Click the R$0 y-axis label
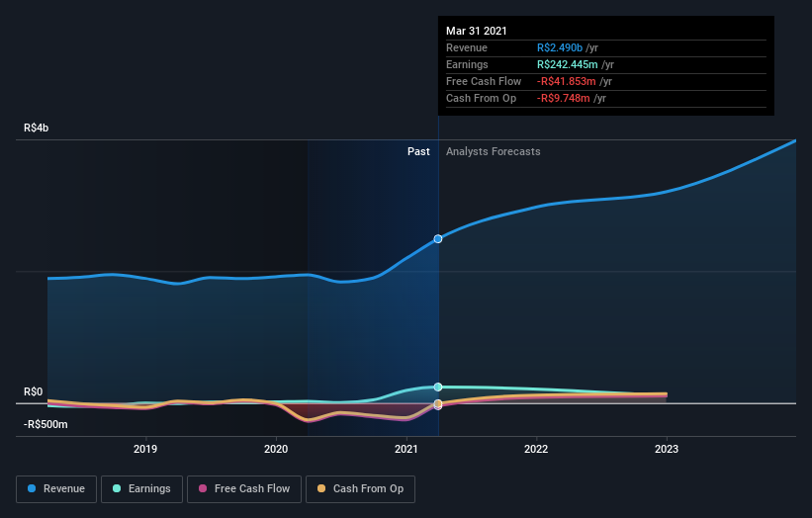Image resolution: width=812 pixels, height=518 pixels. point(34,391)
